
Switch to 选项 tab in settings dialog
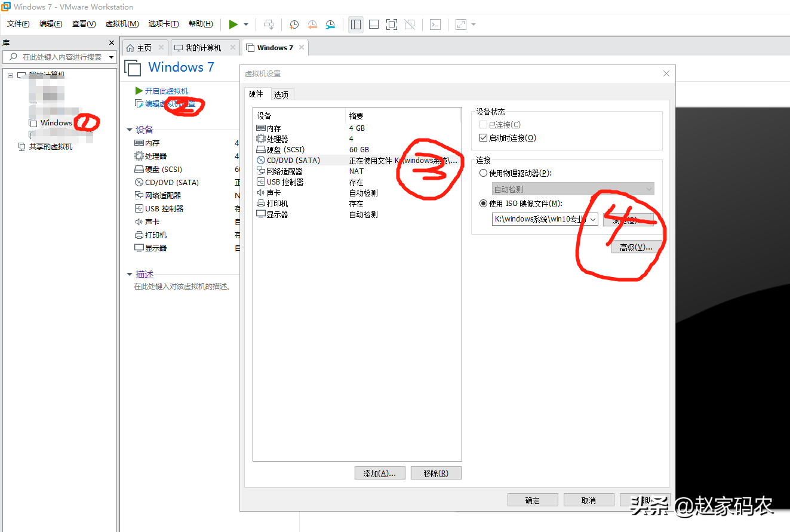[281, 94]
